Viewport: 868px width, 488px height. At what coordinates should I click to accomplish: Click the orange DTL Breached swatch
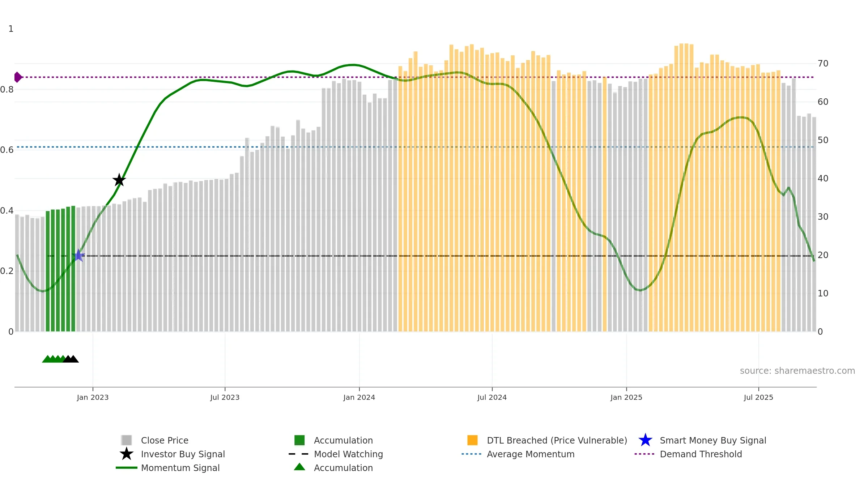[472, 440]
